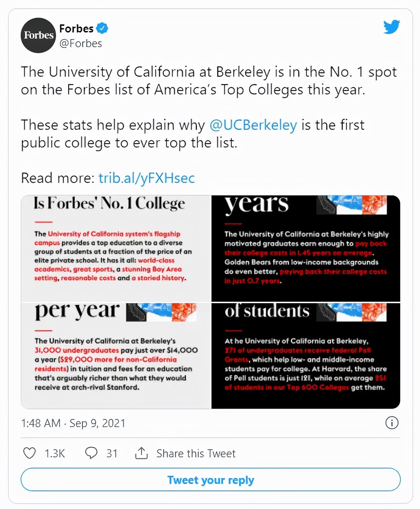Screen dimensions: 420x509
Task: Open the 'per year' tuition image
Action: click(116, 356)
